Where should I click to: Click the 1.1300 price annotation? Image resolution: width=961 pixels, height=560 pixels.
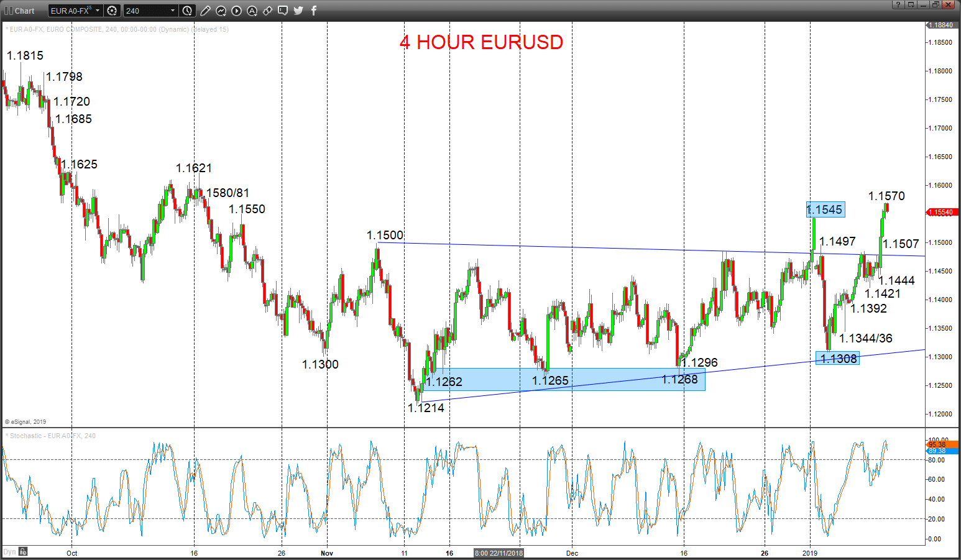click(320, 364)
